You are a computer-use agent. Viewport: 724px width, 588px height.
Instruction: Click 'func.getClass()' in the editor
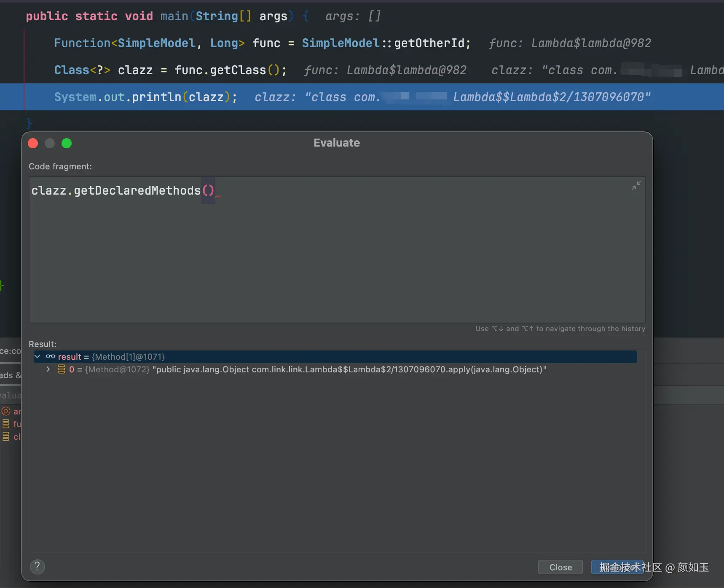(x=227, y=70)
